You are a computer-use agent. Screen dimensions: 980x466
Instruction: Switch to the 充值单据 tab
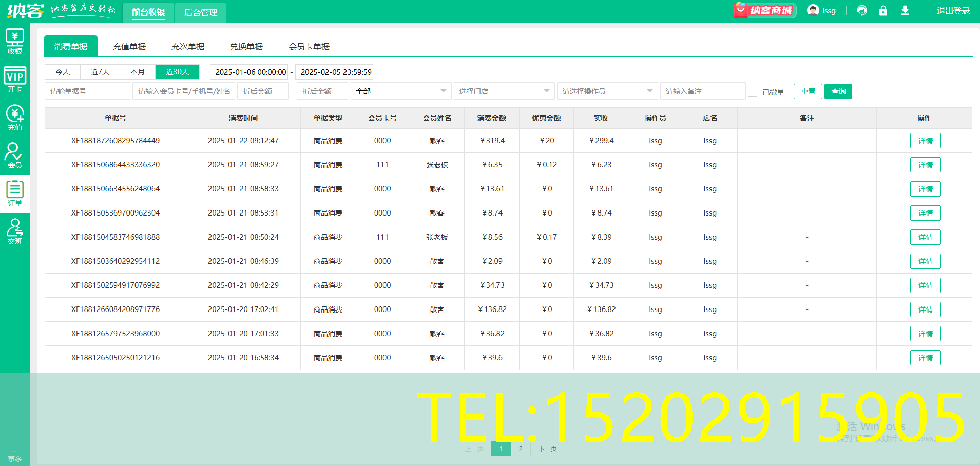[129, 47]
